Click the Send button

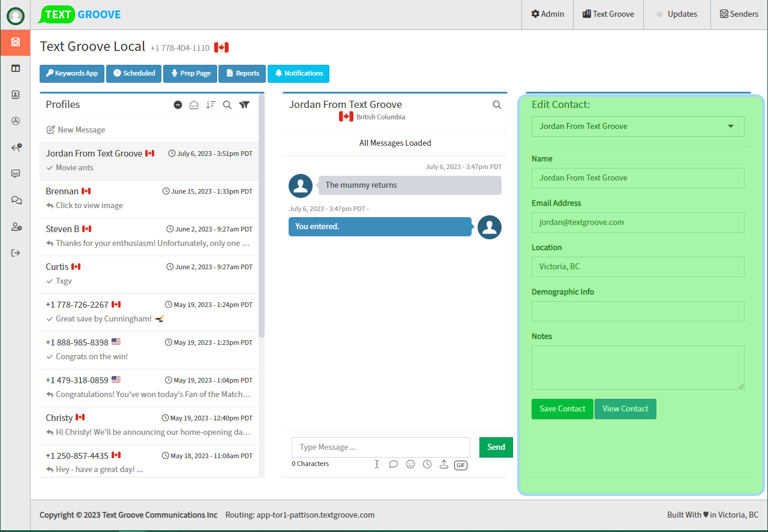coord(496,447)
